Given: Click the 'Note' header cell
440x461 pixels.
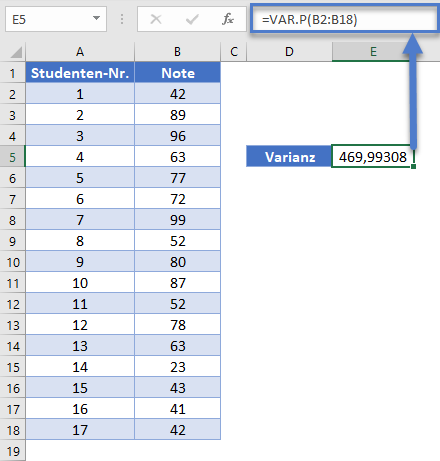Looking at the screenshot, I should 177,73.
